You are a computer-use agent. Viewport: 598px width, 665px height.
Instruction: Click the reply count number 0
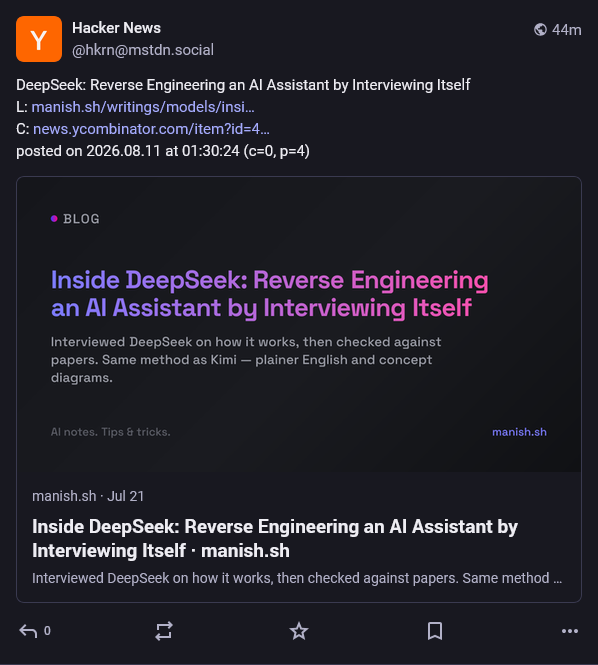[47, 631]
